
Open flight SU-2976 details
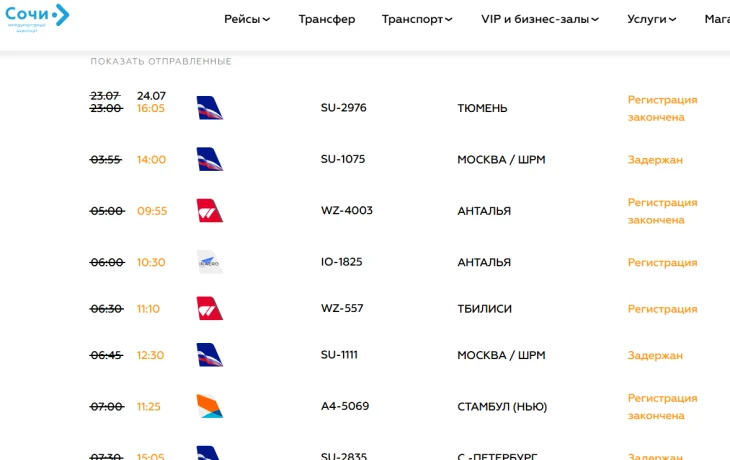pyautogui.click(x=344, y=108)
